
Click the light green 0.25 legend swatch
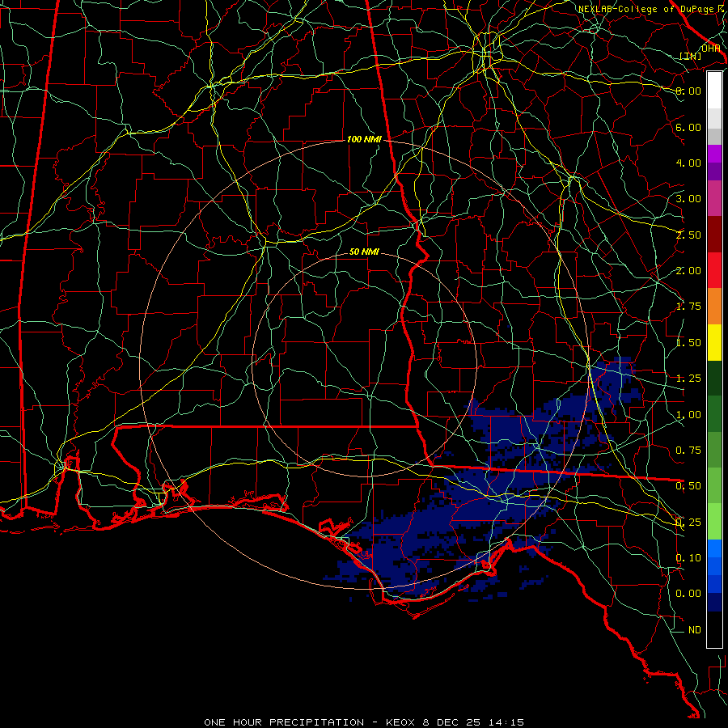click(714, 522)
